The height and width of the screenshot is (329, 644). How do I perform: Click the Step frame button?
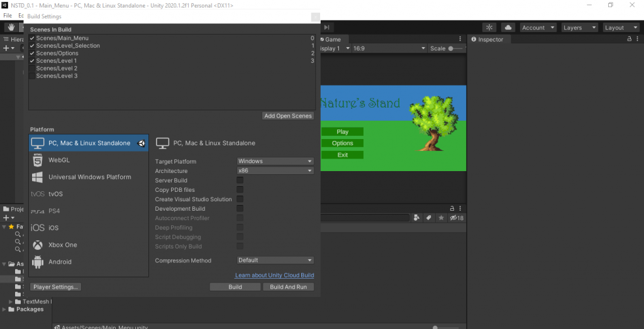pos(326,28)
